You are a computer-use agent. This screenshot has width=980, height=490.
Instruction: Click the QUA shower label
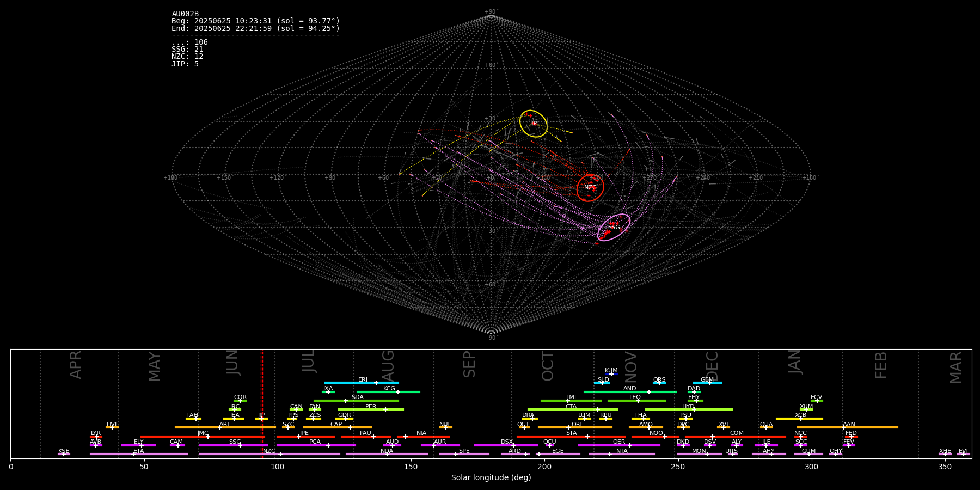(766, 424)
